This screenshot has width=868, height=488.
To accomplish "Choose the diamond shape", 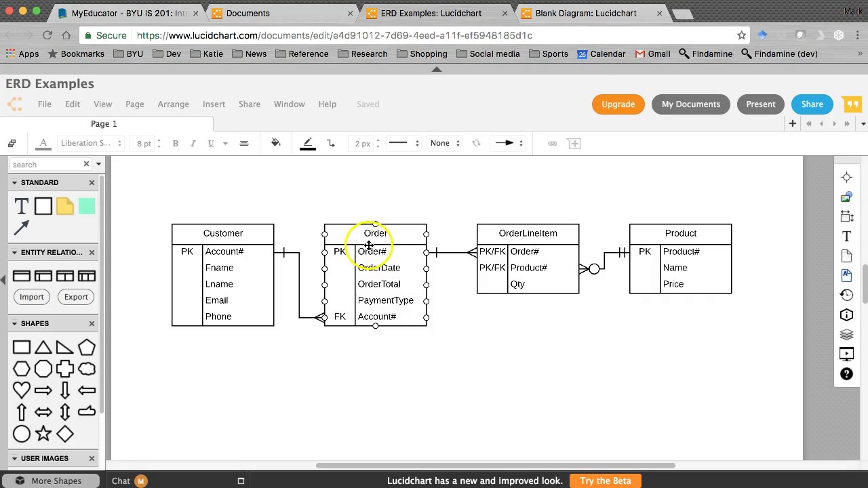I will tap(65, 434).
